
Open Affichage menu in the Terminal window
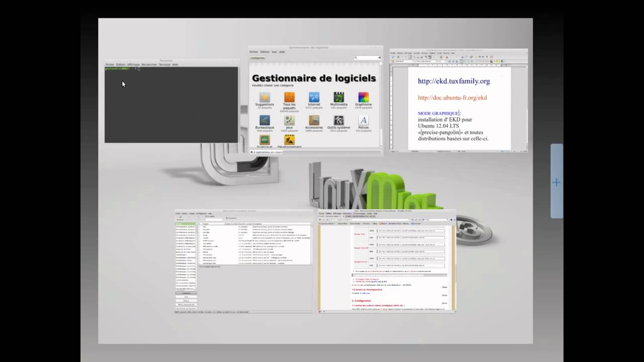[x=133, y=64]
